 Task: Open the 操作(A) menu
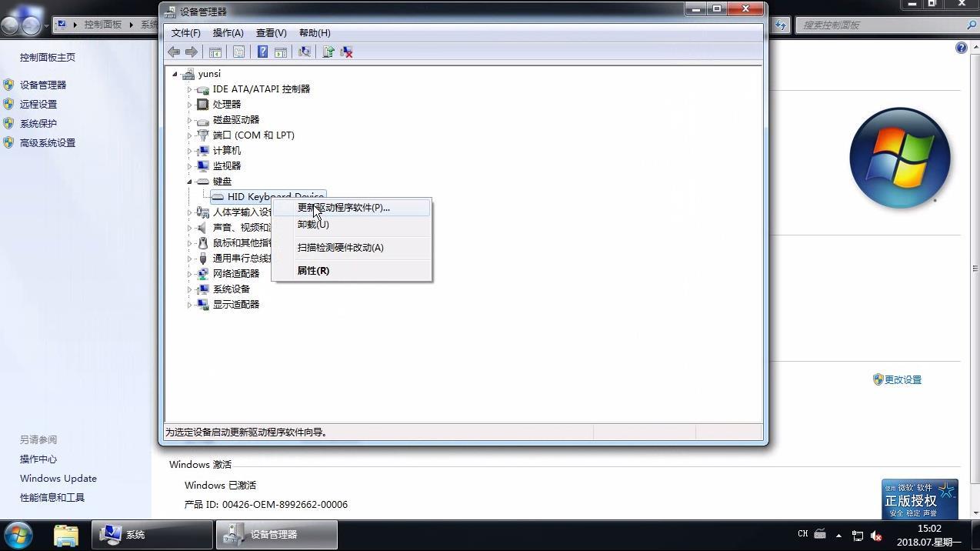[x=228, y=32]
